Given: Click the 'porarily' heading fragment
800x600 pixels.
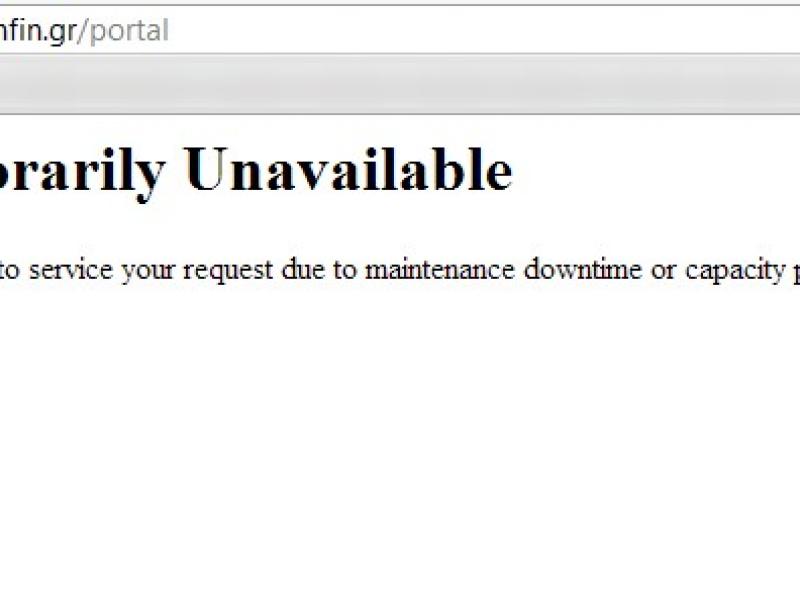Looking at the screenshot, I should [x=82, y=173].
